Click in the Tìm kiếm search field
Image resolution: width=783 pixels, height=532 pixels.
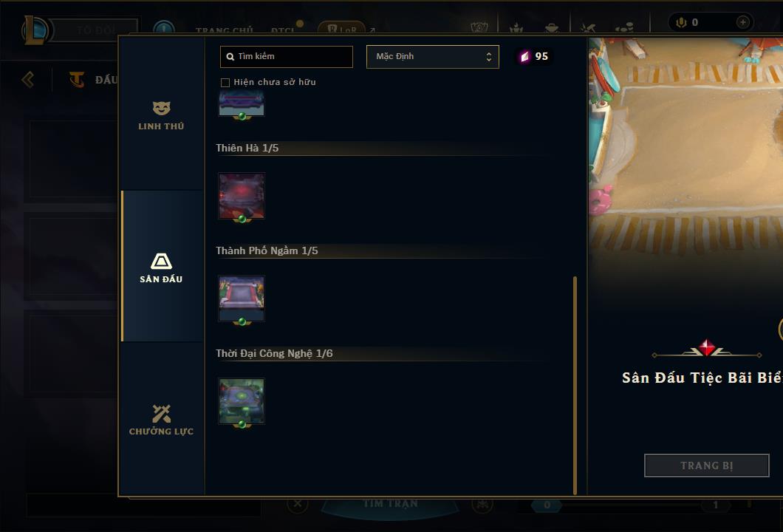287,57
